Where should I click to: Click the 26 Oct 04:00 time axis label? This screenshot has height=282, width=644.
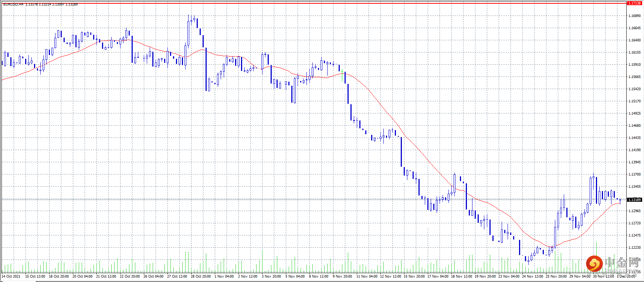[153, 276]
